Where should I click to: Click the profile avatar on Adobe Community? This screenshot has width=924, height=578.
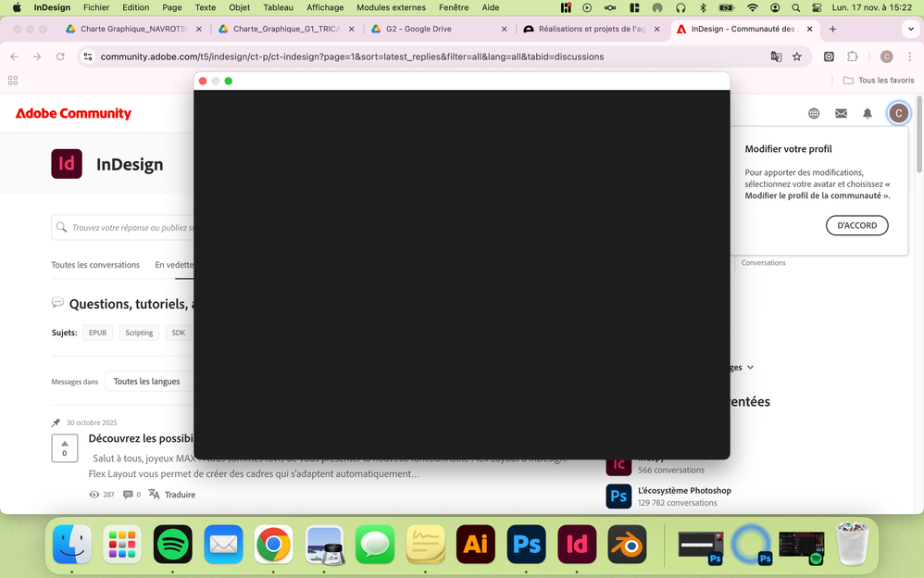[x=899, y=113]
